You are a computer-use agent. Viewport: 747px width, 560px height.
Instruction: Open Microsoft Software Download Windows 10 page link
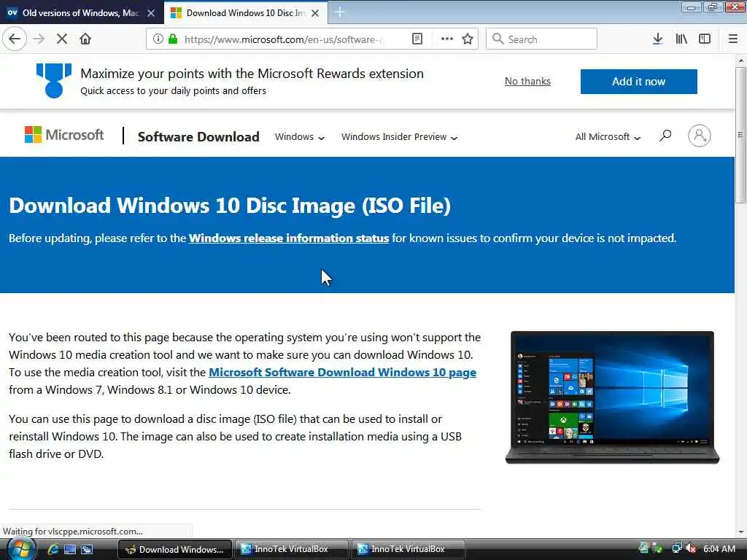[343, 373]
